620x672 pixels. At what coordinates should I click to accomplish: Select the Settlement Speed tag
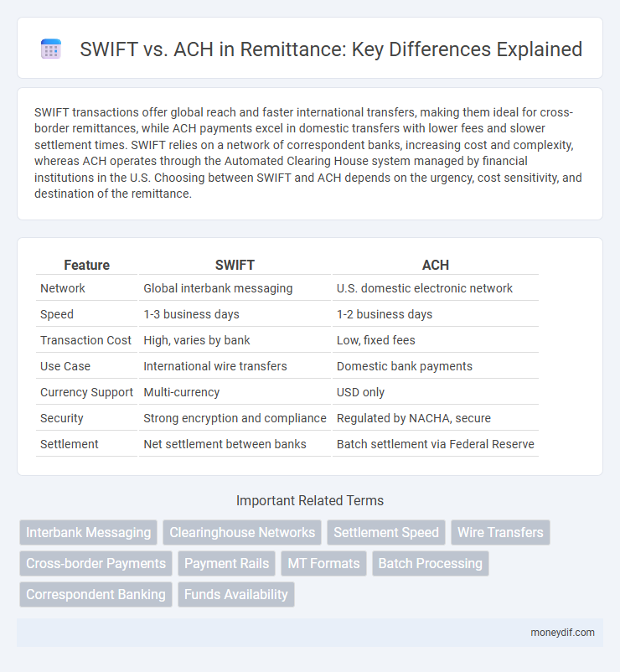point(386,532)
